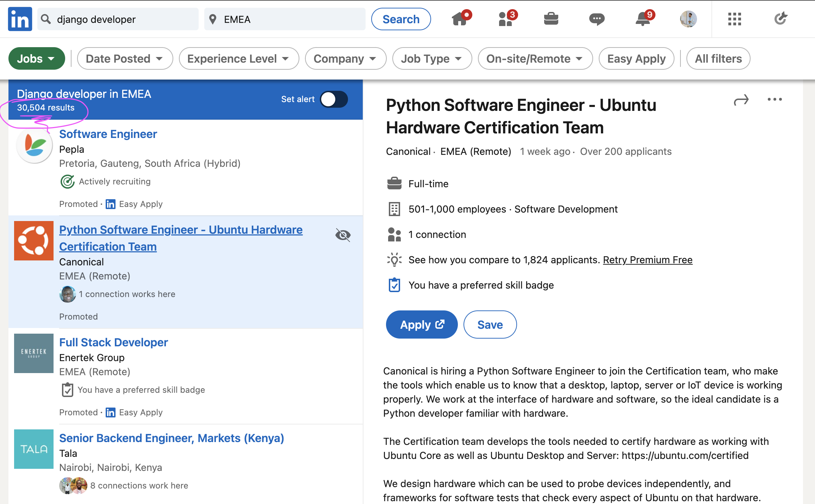Expand the Experience Level filter
Viewport: 815px width, 504px height.
(239, 58)
